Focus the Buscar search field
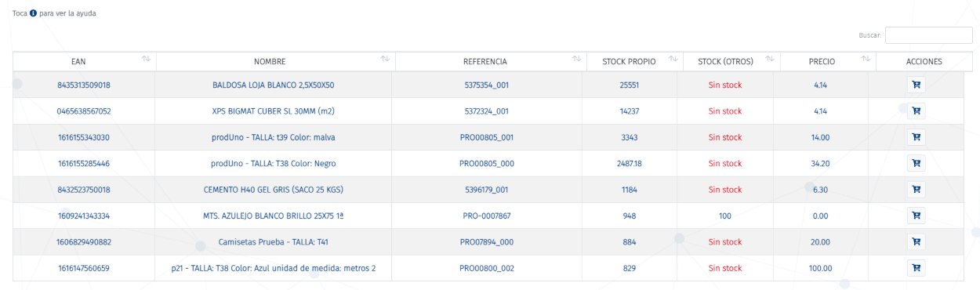 (x=928, y=35)
